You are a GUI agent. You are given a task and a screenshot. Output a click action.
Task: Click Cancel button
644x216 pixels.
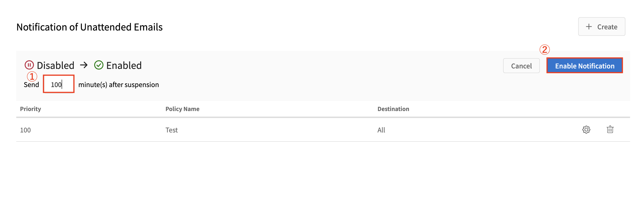coord(521,66)
